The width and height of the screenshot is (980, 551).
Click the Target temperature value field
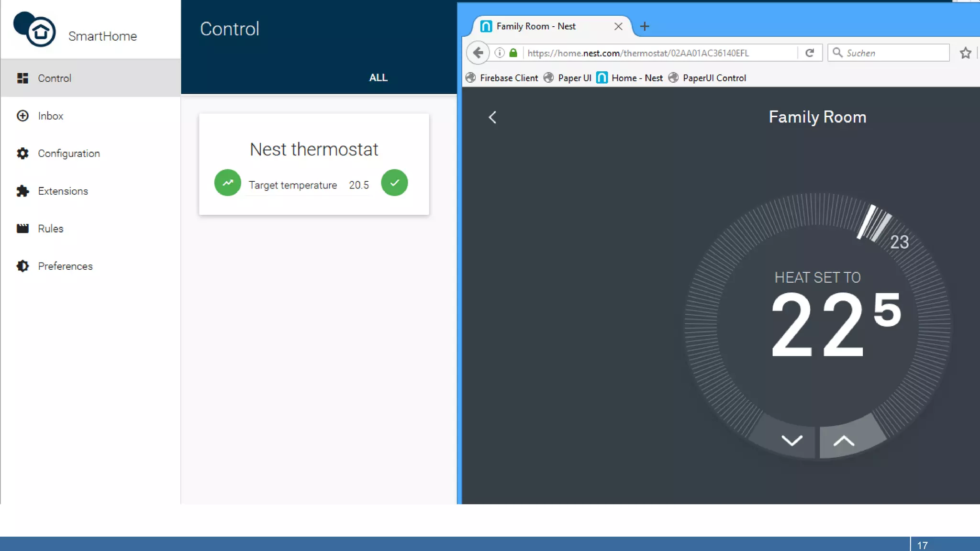tap(358, 185)
